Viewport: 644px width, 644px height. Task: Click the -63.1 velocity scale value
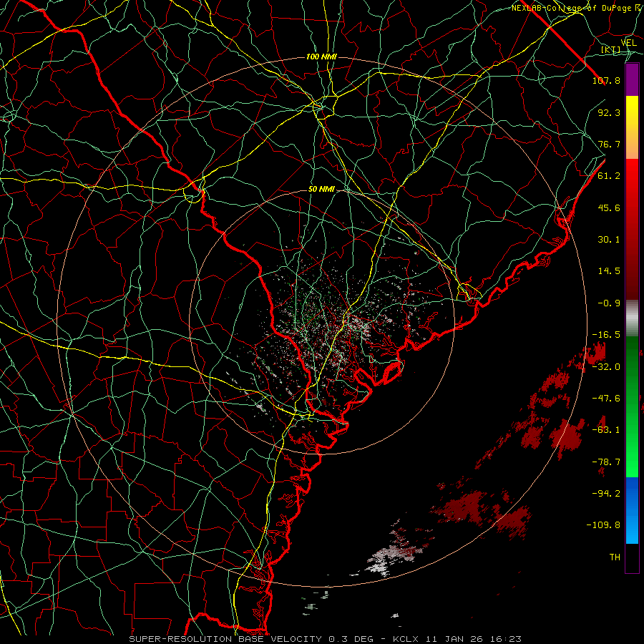point(606,430)
